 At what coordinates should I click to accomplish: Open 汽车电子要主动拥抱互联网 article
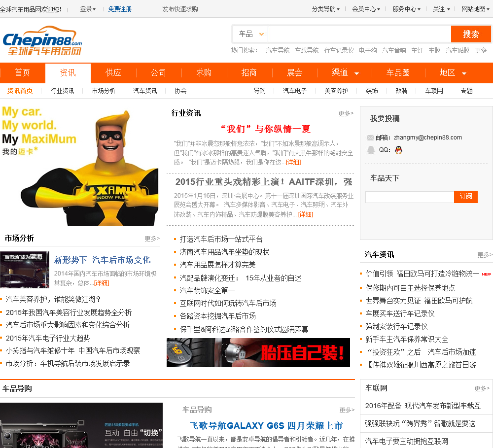tap(407, 442)
